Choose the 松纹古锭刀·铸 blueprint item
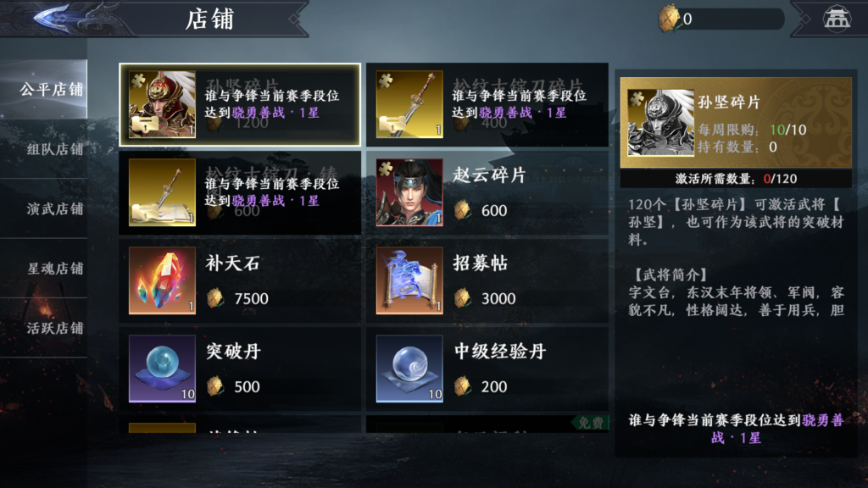The image size is (868, 488). 240,192
